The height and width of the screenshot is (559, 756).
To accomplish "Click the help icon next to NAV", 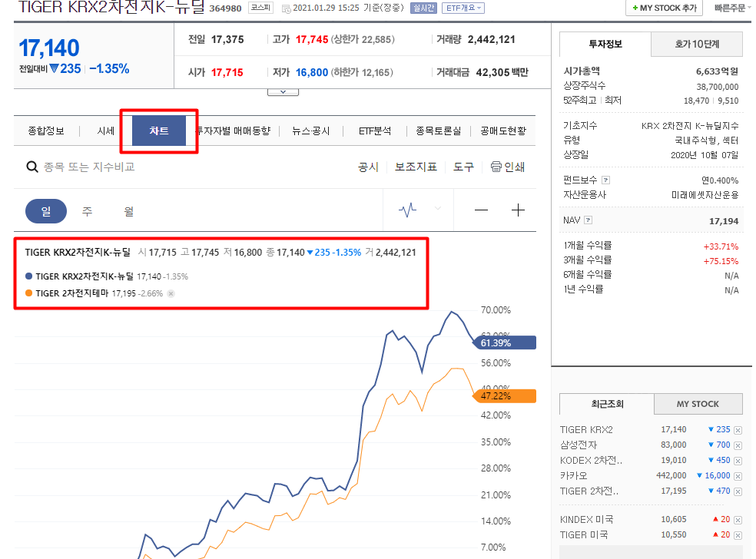I will point(588,220).
